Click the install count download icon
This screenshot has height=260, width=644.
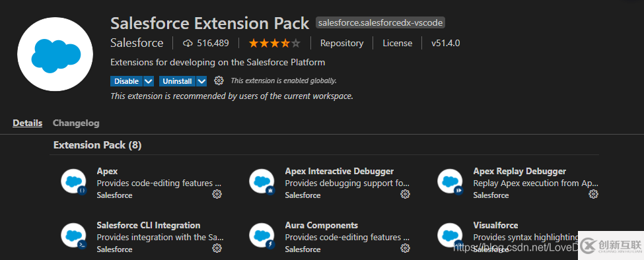[x=188, y=43]
